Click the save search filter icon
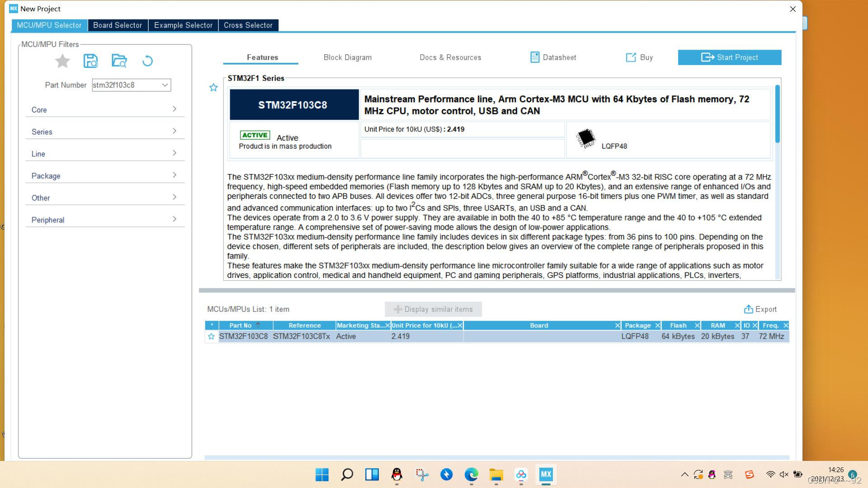 91,61
